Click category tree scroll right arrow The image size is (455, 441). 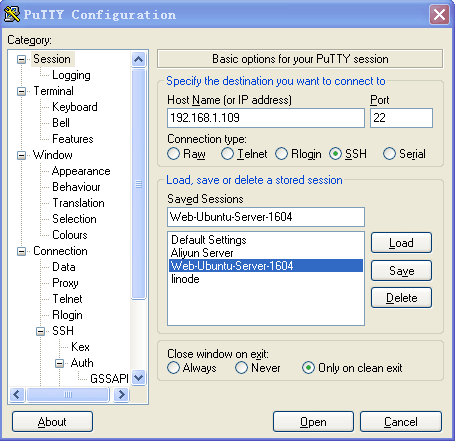[121, 395]
